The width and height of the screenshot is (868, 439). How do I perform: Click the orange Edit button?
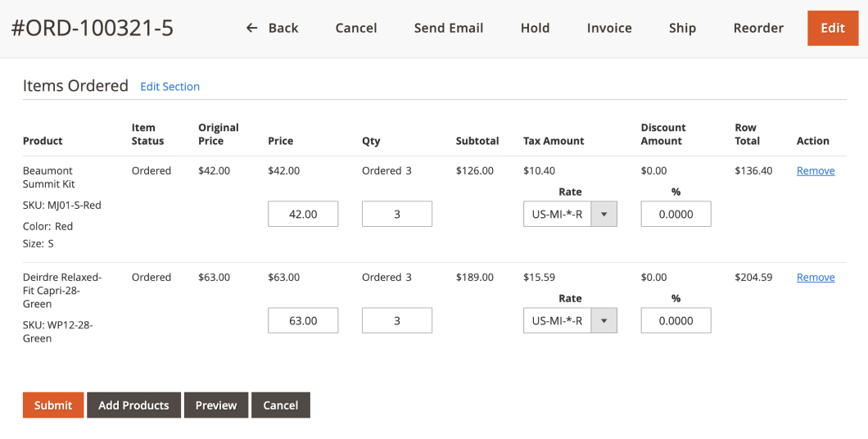pos(833,28)
